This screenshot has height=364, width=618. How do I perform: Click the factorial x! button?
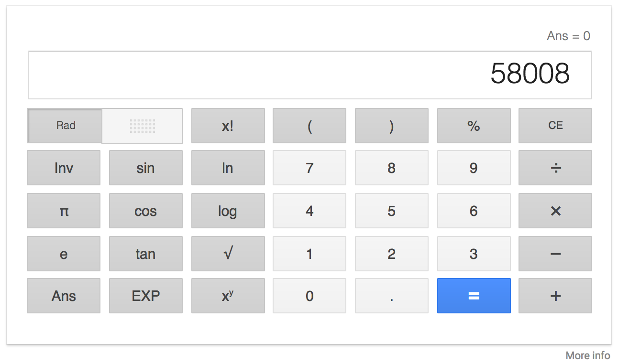pyautogui.click(x=228, y=126)
